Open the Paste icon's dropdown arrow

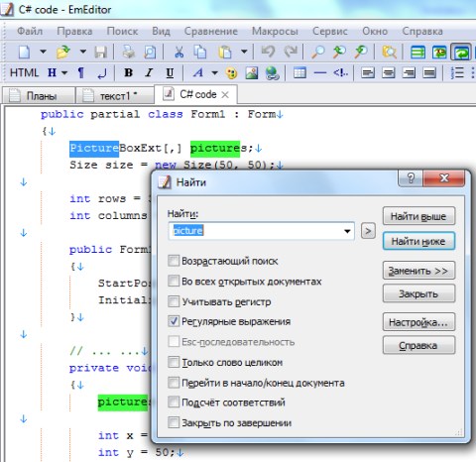click(244, 52)
